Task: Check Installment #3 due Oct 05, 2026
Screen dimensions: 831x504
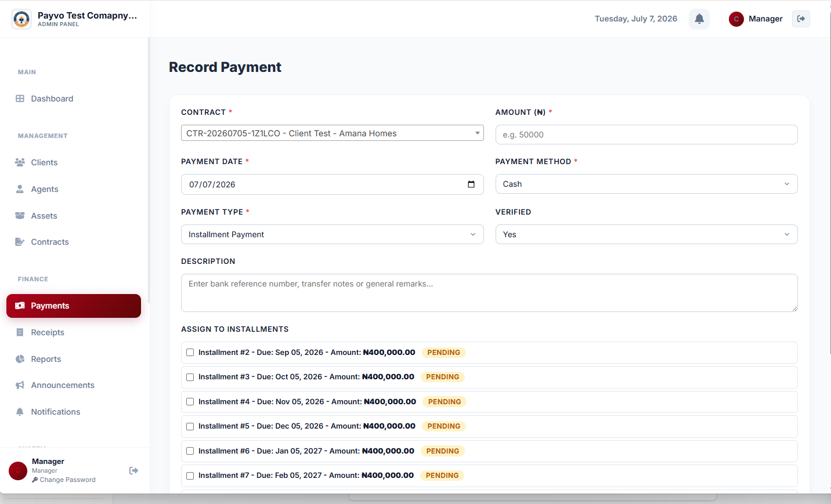Action: pos(190,377)
